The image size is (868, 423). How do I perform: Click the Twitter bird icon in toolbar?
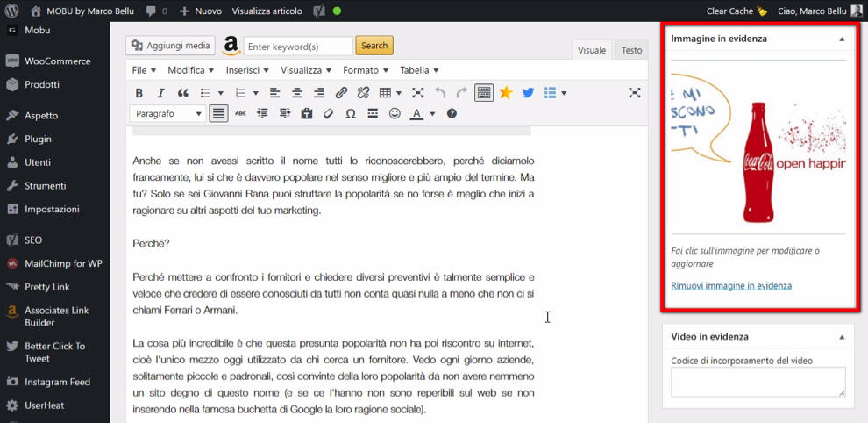[528, 92]
